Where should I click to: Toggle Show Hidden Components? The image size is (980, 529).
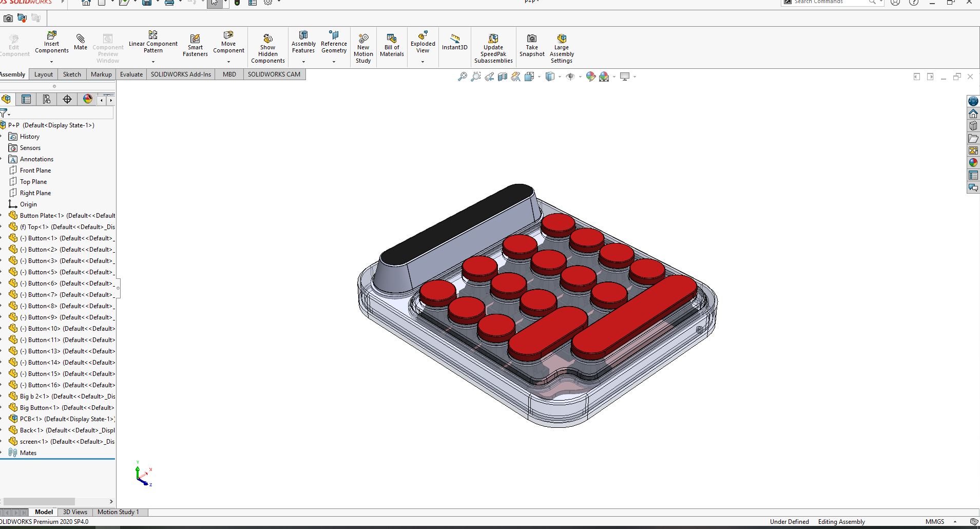point(267,48)
